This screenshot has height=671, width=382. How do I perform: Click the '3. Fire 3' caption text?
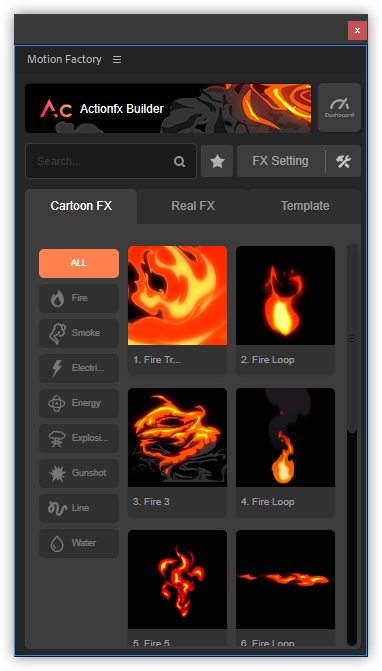point(151,502)
